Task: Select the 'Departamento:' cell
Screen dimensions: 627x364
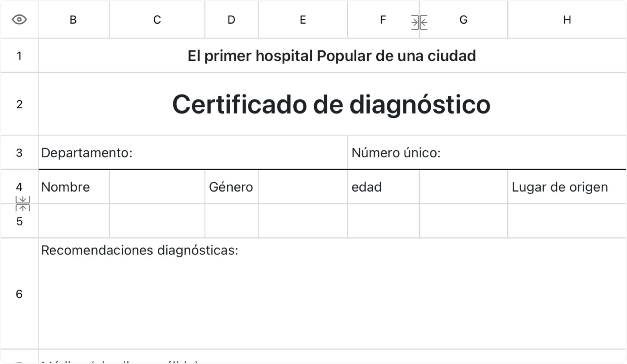Action: (x=193, y=153)
